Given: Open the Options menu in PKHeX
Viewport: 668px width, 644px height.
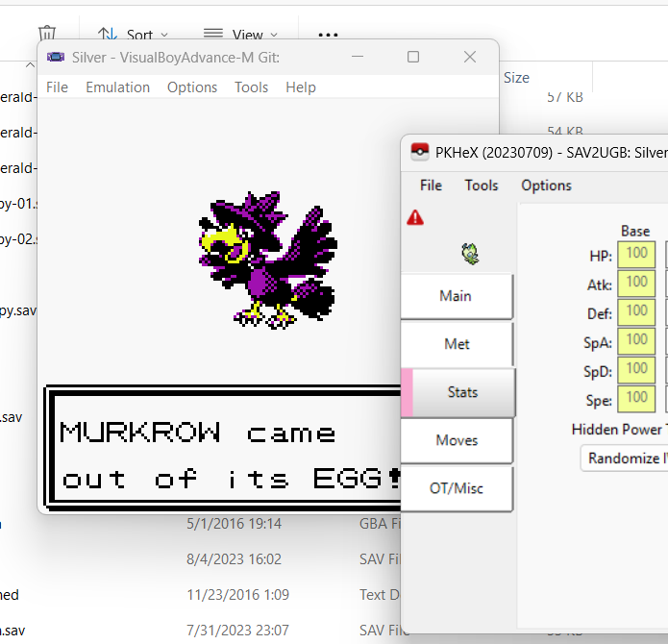Looking at the screenshot, I should click(x=546, y=186).
